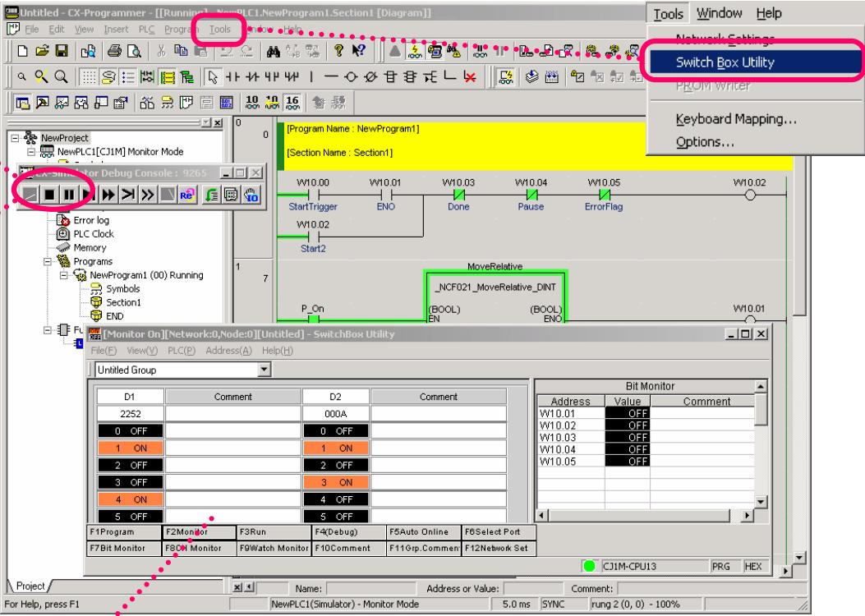865x616 pixels.
Task: Click the F1Program button
Action: tap(123, 531)
